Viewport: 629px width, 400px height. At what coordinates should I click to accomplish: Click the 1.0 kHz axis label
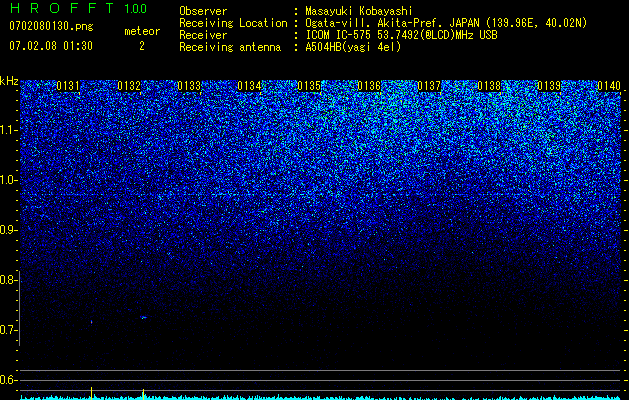(x=8, y=180)
